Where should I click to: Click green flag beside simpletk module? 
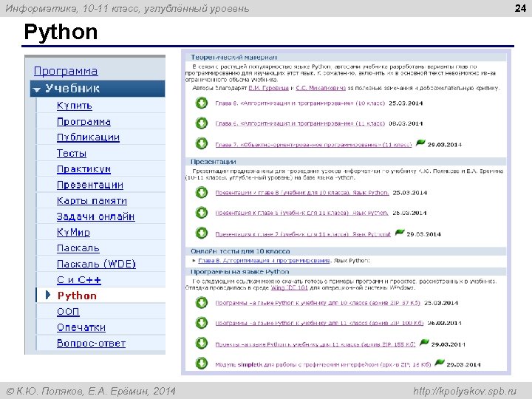tap(440, 363)
